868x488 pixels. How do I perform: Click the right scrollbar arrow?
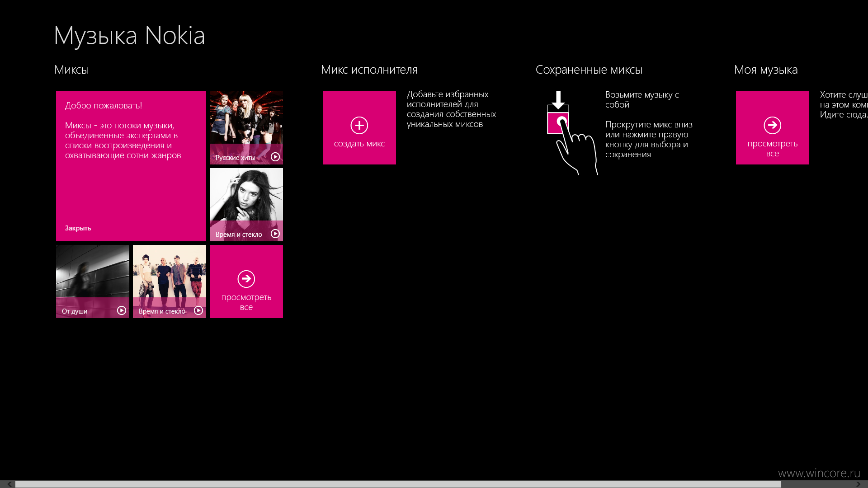click(x=859, y=484)
